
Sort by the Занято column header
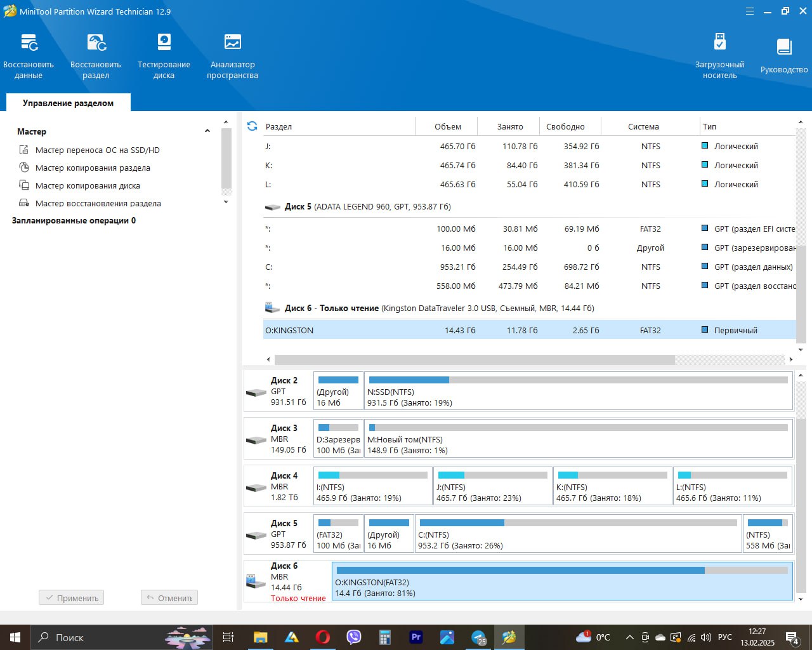pos(509,126)
